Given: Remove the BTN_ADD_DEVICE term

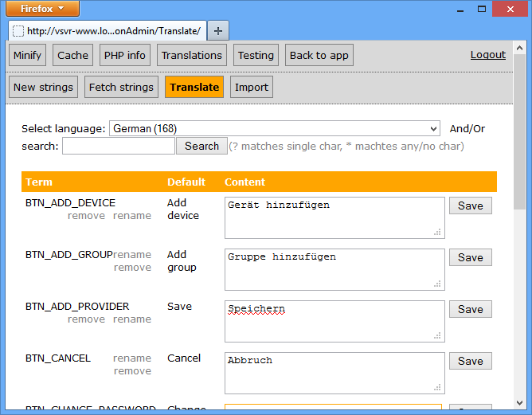Looking at the screenshot, I should (x=86, y=216).
